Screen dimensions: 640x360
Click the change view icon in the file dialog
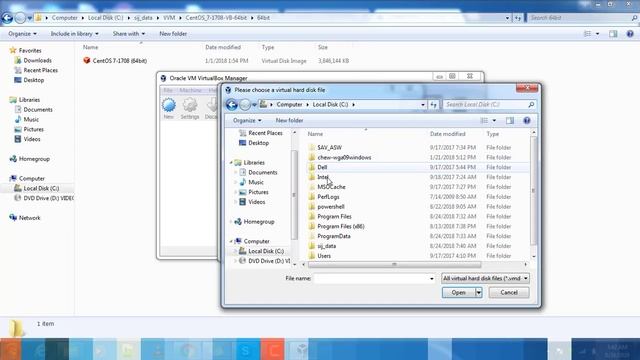click(x=484, y=120)
